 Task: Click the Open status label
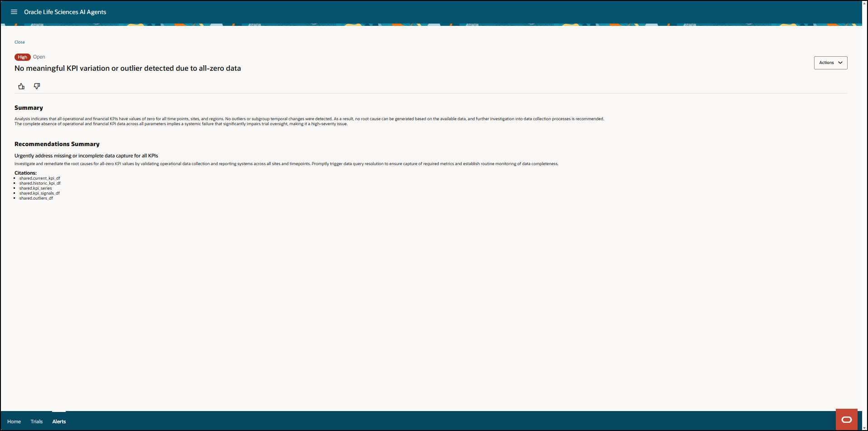pyautogui.click(x=39, y=57)
